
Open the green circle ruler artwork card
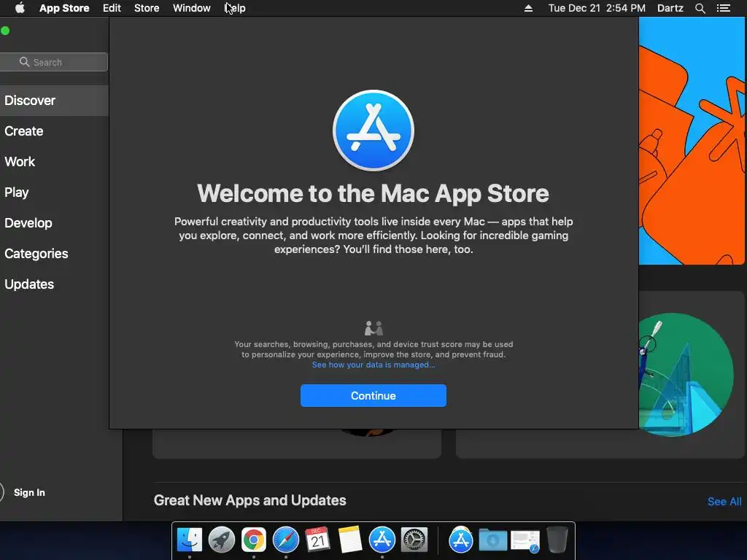coord(686,375)
